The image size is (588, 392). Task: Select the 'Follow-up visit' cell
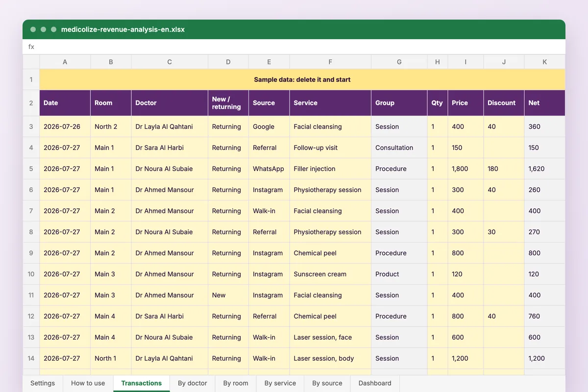(330, 147)
